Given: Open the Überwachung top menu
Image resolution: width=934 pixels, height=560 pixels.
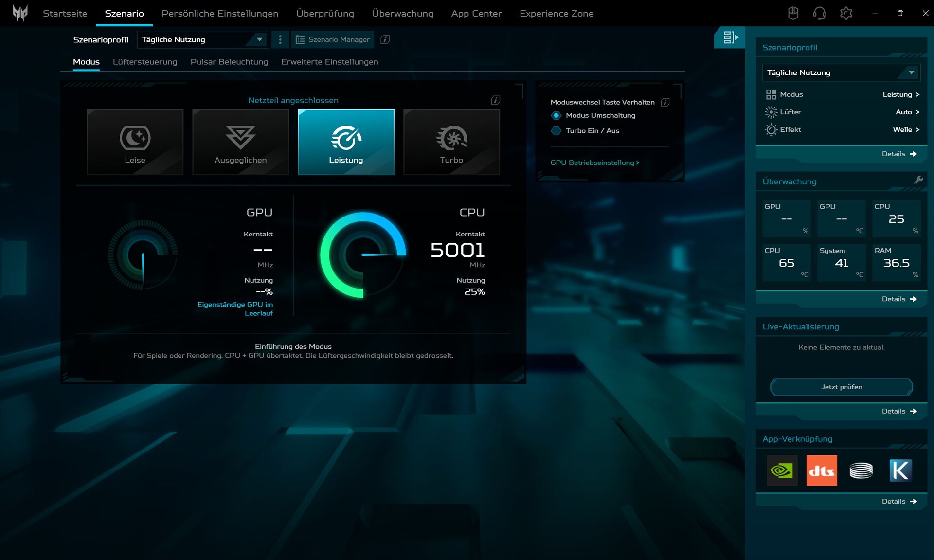Looking at the screenshot, I should (x=402, y=13).
